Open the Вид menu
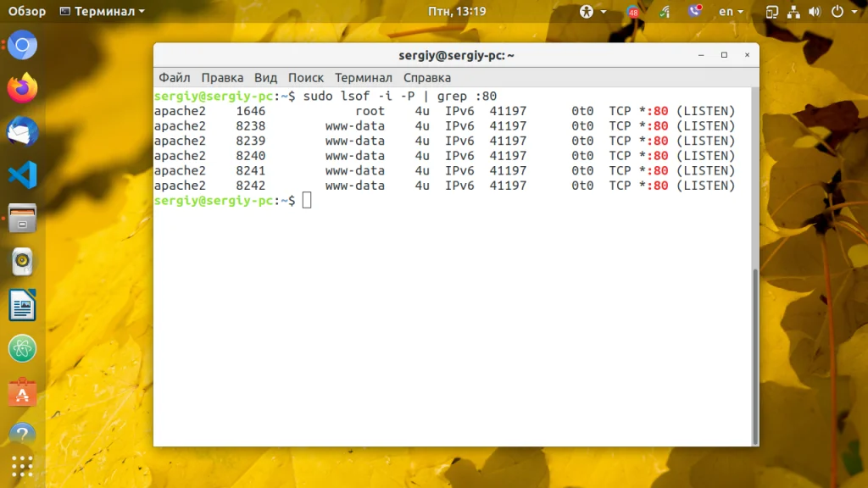The height and width of the screenshot is (488, 868). click(265, 77)
